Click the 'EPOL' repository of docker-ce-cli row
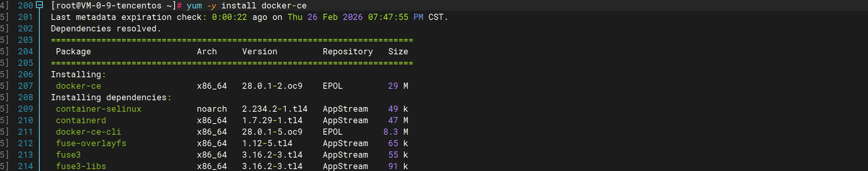 tap(333, 132)
